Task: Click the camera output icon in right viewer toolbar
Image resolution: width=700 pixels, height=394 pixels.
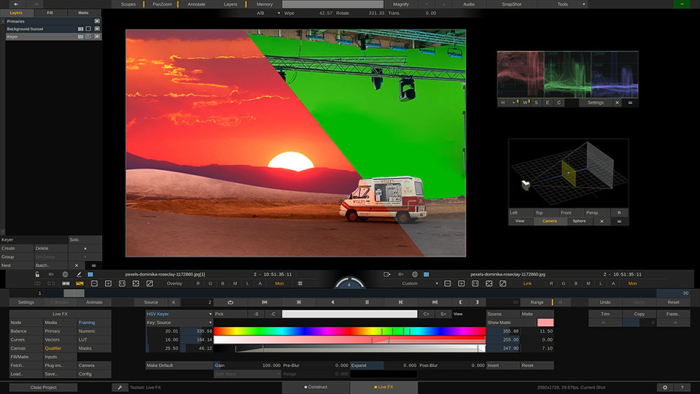Action: [387, 274]
